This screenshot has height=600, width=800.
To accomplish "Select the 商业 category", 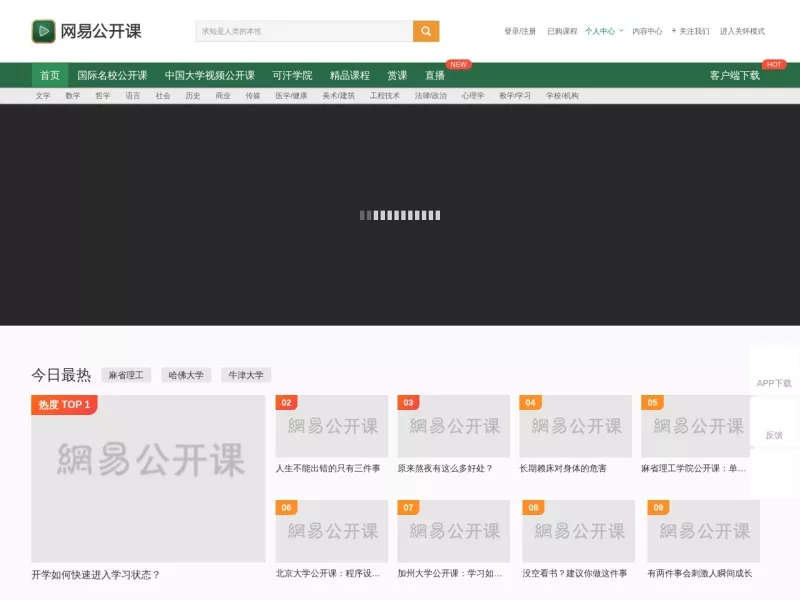I will point(223,96).
